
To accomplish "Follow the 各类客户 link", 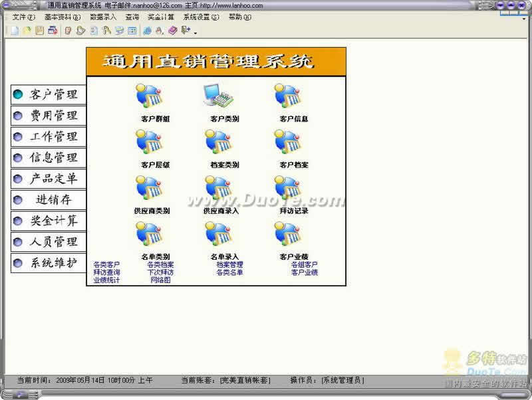I will pyautogui.click(x=106, y=264).
